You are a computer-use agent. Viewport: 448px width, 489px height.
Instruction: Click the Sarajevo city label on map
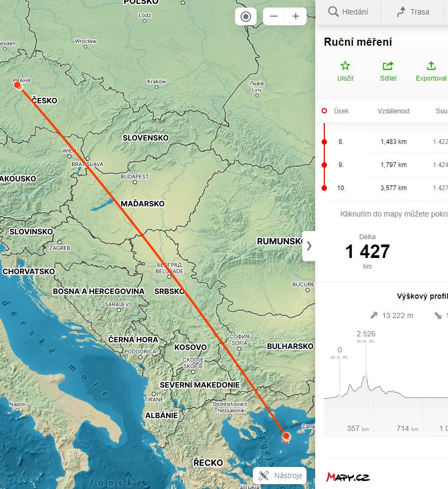(x=119, y=304)
